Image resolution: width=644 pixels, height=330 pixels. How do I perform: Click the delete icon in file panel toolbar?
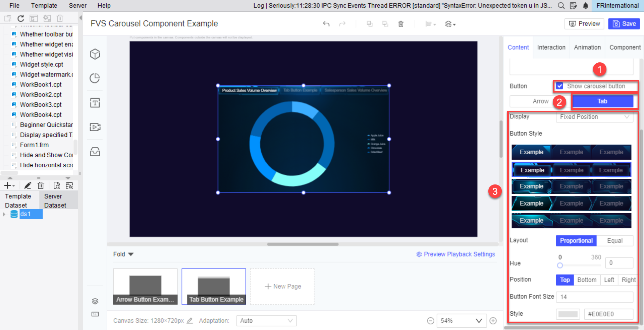(x=60, y=18)
